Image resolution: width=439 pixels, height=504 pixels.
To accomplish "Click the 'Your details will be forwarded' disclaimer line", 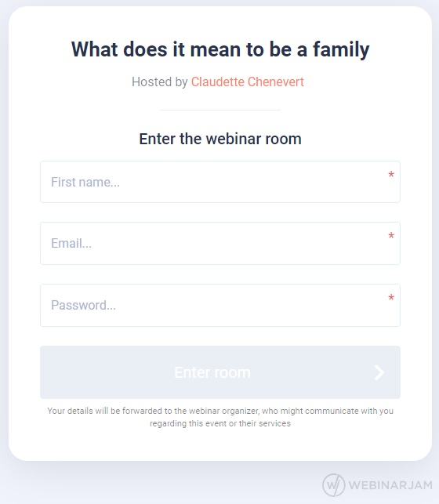I will [x=220, y=411].
